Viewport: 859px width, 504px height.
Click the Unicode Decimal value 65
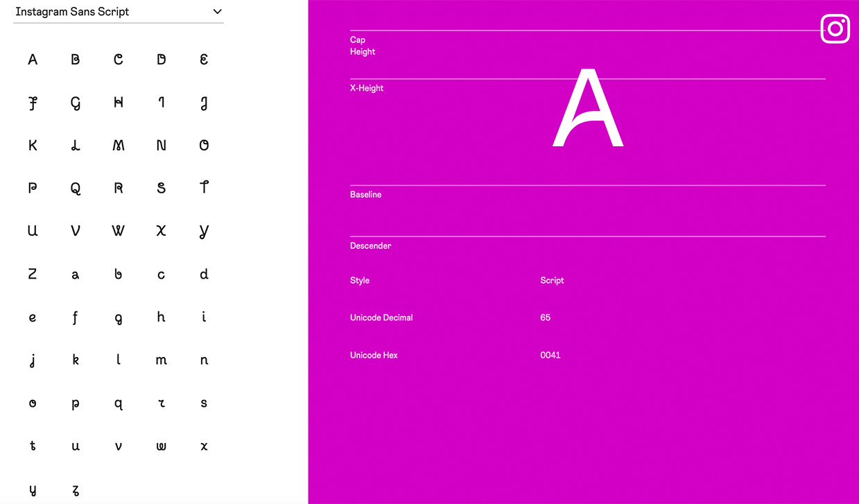coord(546,318)
